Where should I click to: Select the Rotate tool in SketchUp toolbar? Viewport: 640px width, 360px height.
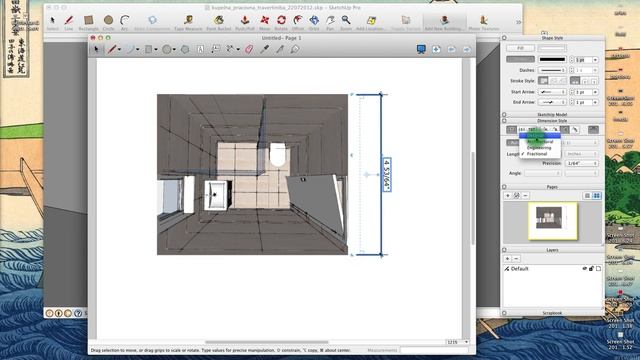tap(281, 22)
